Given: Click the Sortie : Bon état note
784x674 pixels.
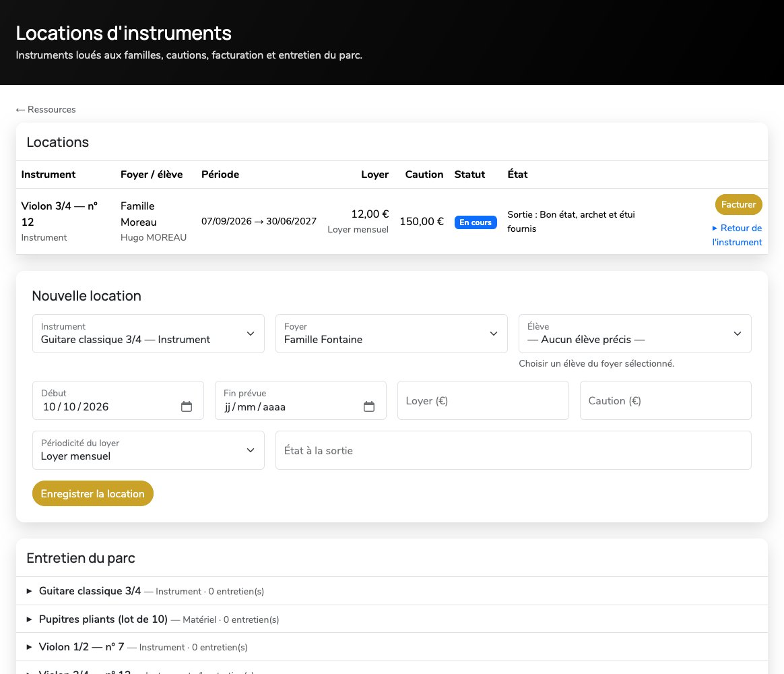Looking at the screenshot, I should click(x=571, y=221).
